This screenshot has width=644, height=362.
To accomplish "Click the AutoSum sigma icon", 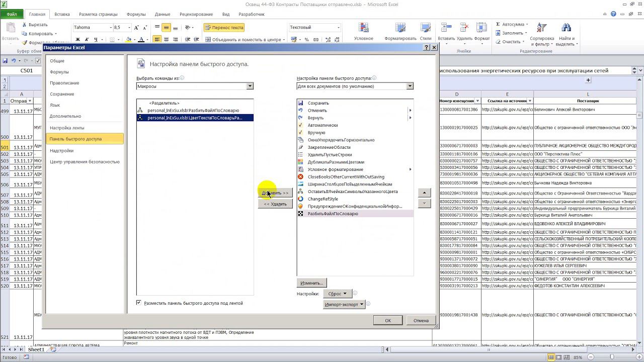I will 498,24.
